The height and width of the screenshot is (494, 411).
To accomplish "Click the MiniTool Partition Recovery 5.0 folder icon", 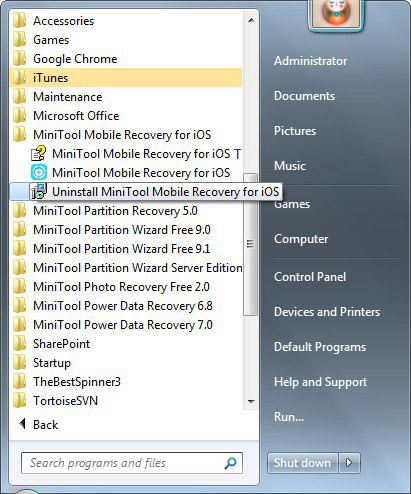I will 19,211.
